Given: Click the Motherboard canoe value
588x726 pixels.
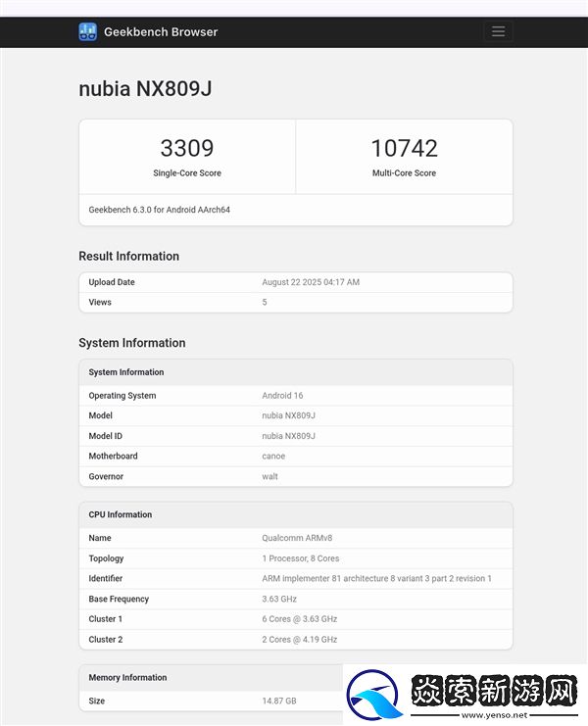Looking at the screenshot, I should pos(273,457).
